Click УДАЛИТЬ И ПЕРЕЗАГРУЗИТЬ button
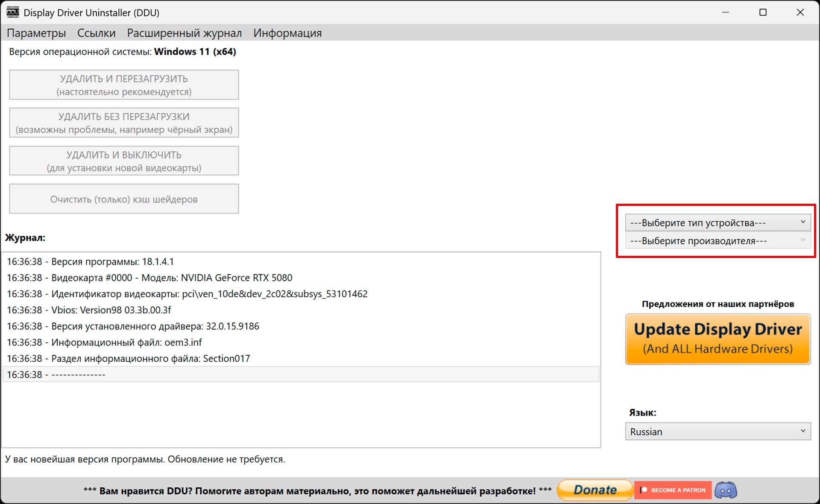This screenshot has height=504, width=820. point(124,84)
